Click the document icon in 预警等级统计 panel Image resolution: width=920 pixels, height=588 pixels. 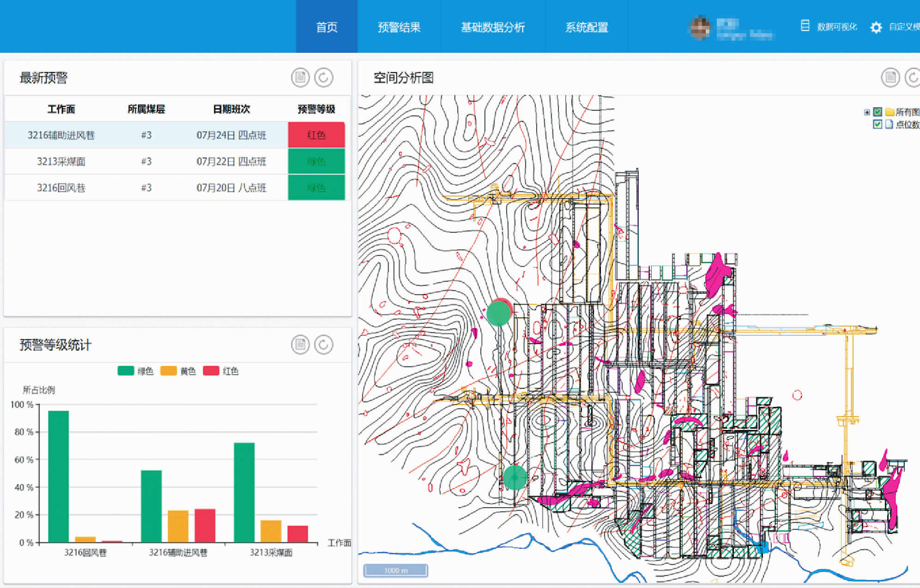point(300,345)
